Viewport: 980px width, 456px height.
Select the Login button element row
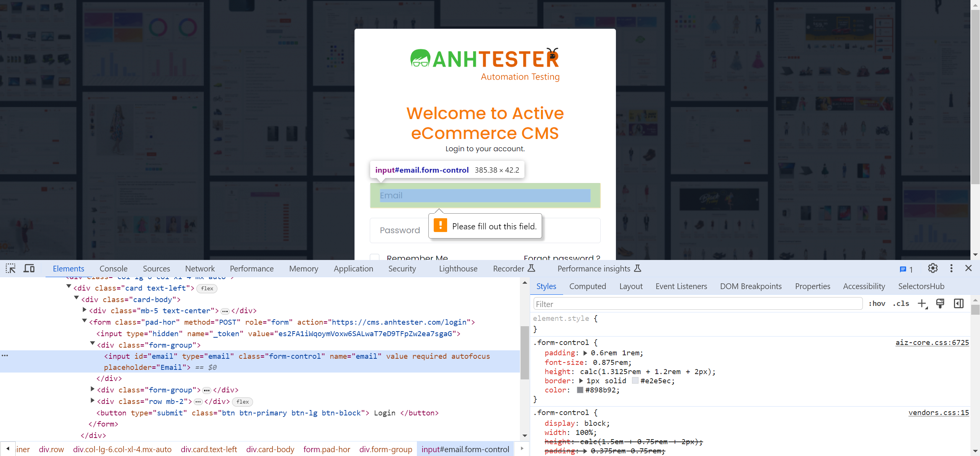[267, 413]
